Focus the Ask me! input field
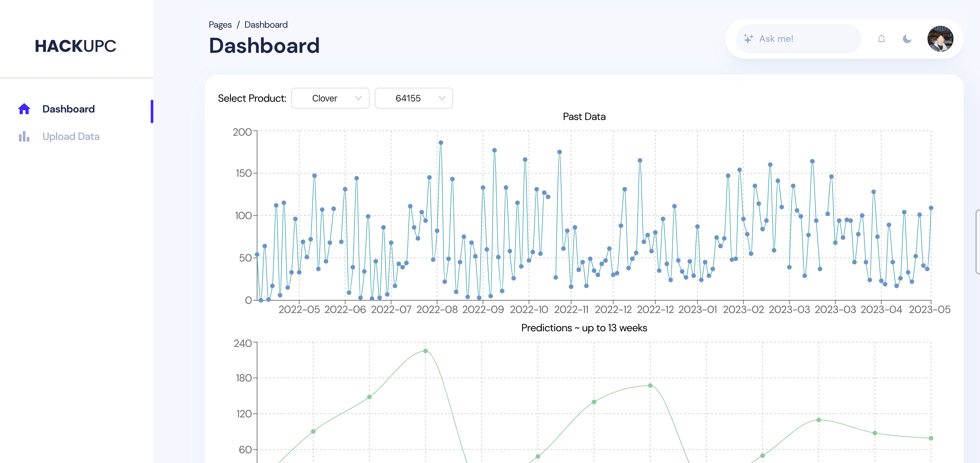 [x=803, y=39]
